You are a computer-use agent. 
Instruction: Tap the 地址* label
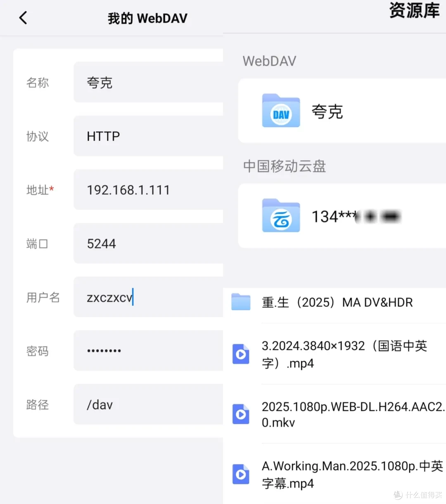coord(40,190)
